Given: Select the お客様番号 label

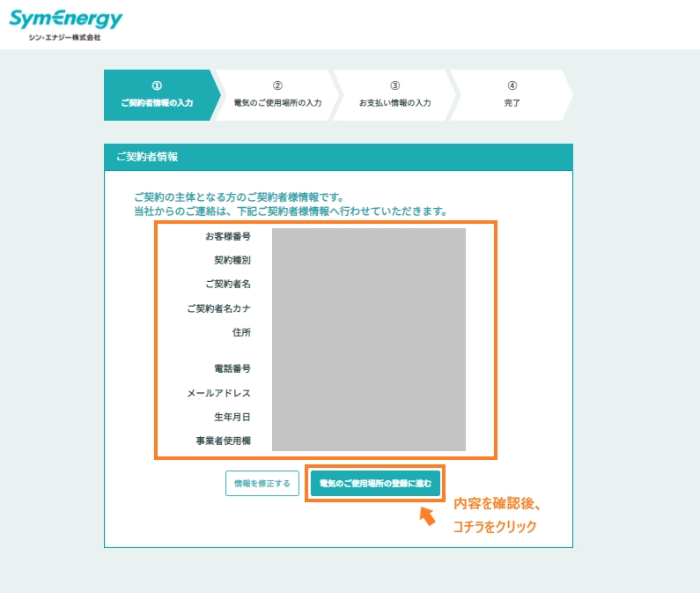Looking at the screenshot, I should point(228,236).
